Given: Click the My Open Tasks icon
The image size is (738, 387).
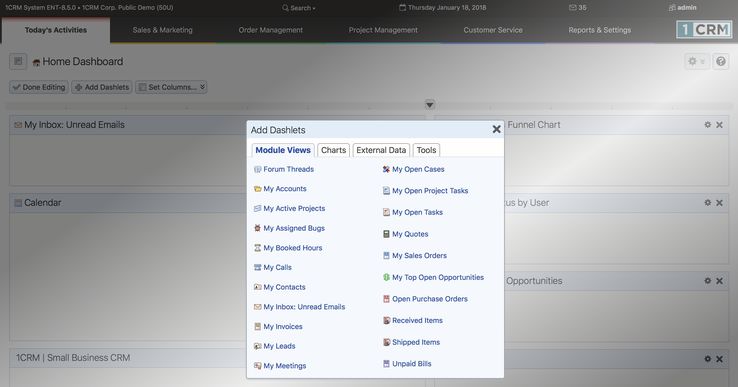Looking at the screenshot, I should 386,212.
